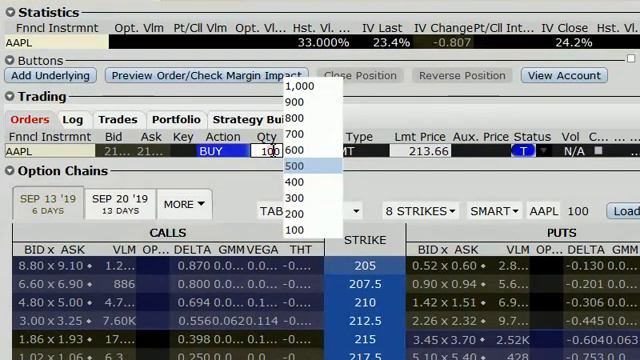Image resolution: width=640 pixels, height=360 pixels.
Task: Select 300 from quantity list
Action: (313, 198)
